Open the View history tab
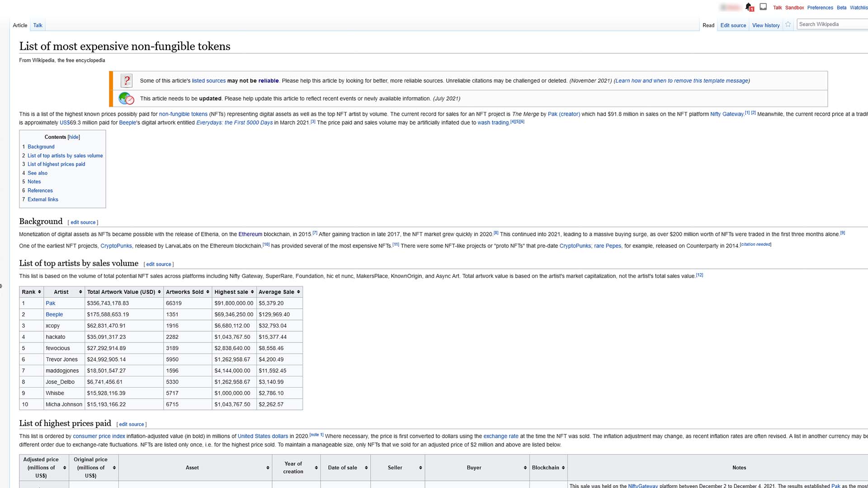The width and height of the screenshot is (868, 488). (x=765, y=25)
